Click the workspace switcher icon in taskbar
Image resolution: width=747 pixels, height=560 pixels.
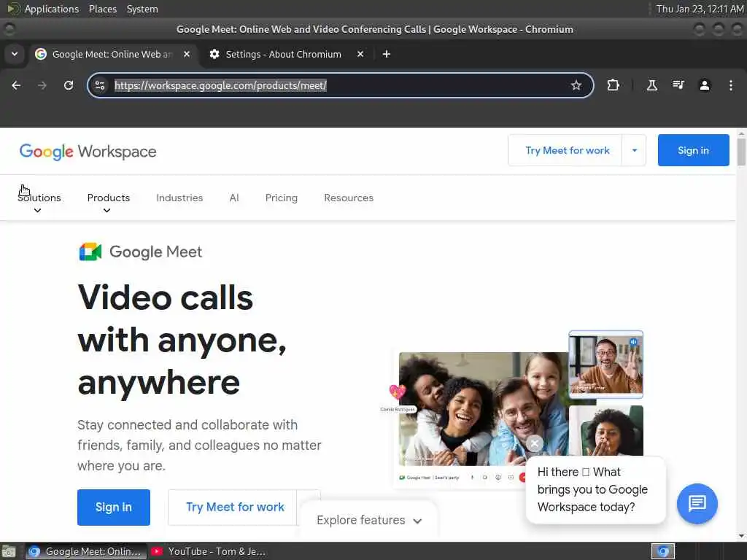click(663, 551)
